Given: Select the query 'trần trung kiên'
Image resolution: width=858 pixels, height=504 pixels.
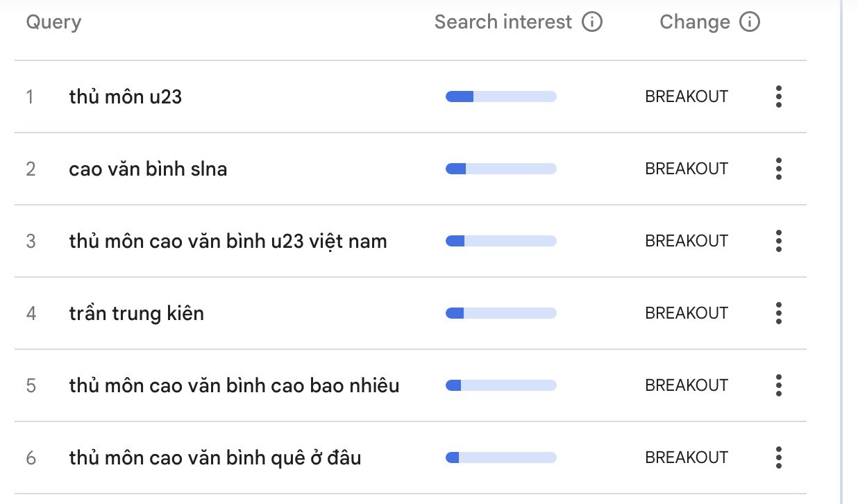Looking at the screenshot, I should (136, 313).
